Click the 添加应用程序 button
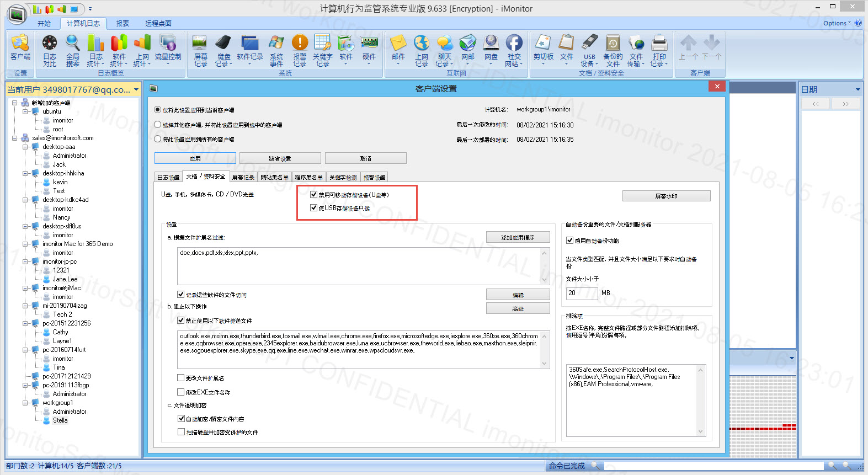This screenshot has width=868, height=475. 518,237
